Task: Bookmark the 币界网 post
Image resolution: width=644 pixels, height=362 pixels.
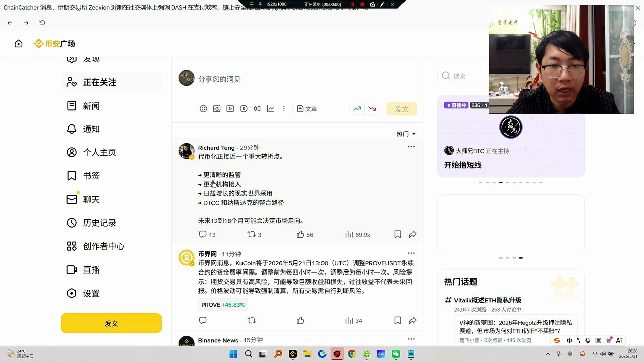Action: click(398, 320)
